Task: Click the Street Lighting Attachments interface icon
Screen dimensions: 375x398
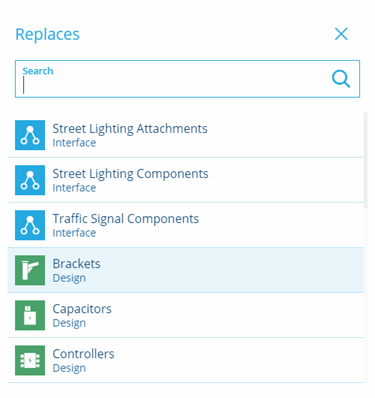Action: click(30, 135)
